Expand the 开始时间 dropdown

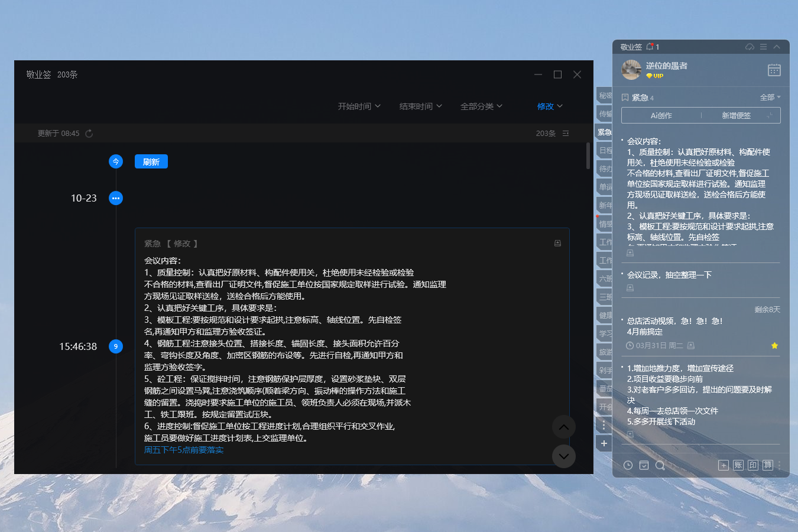coord(359,106)
